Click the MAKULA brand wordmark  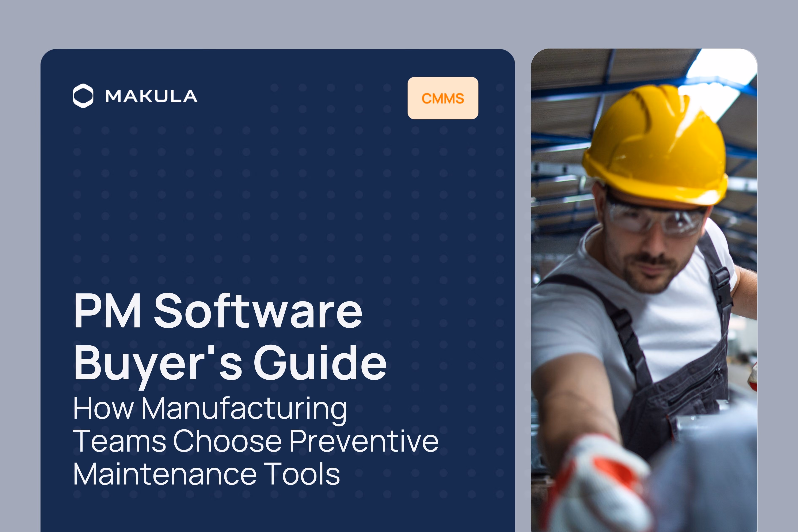(x=151, y=96)
